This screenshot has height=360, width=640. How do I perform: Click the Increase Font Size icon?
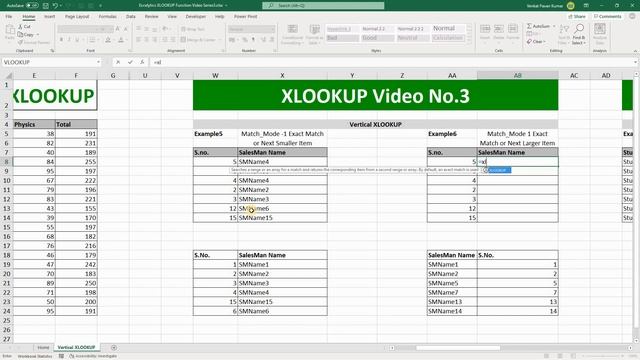(118, 29)
